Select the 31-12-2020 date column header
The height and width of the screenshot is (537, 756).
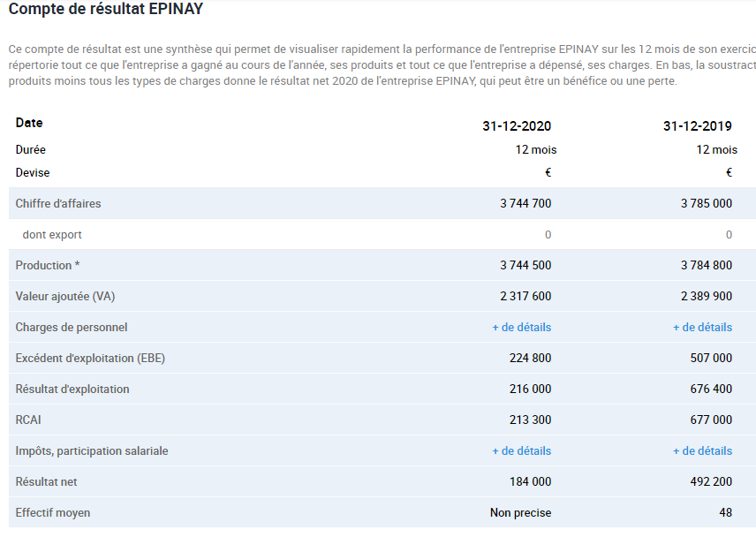517,126
